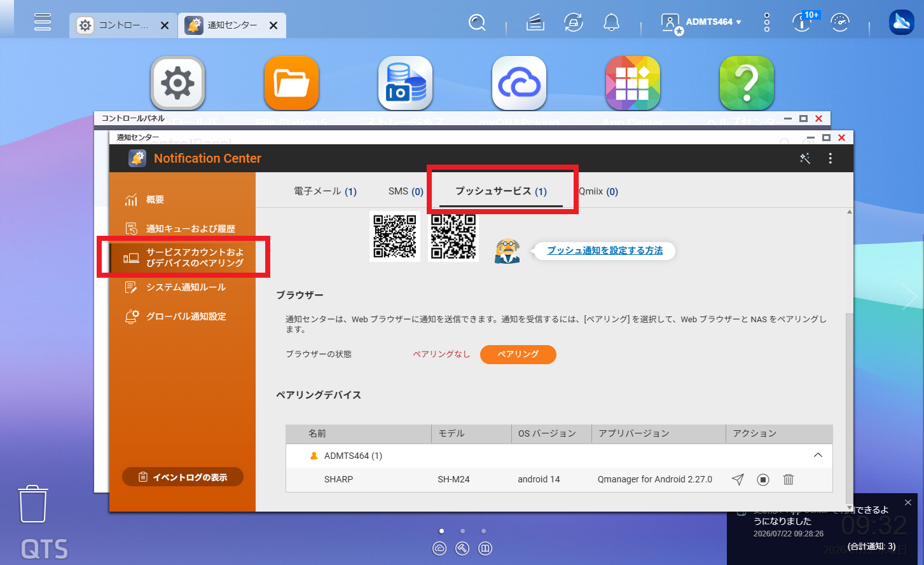Open the Control Panel gear desktop icon
Viewport: 924px width, 565px height.
177,83
